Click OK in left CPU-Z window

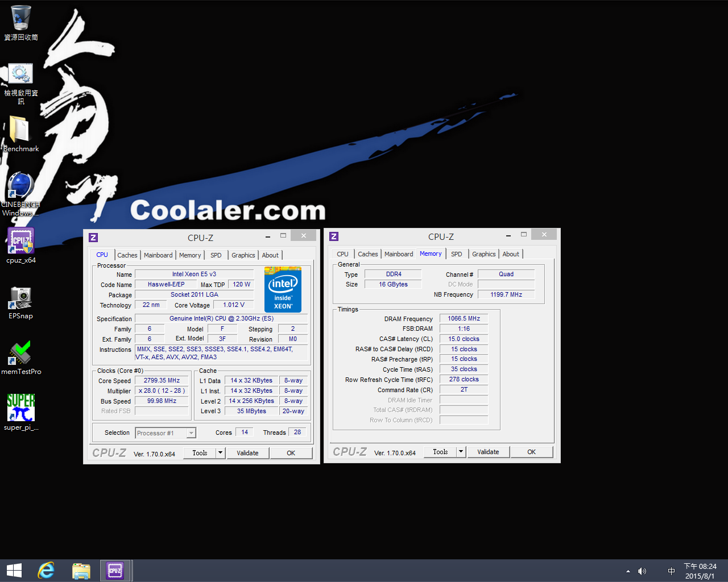pos(291,453)
